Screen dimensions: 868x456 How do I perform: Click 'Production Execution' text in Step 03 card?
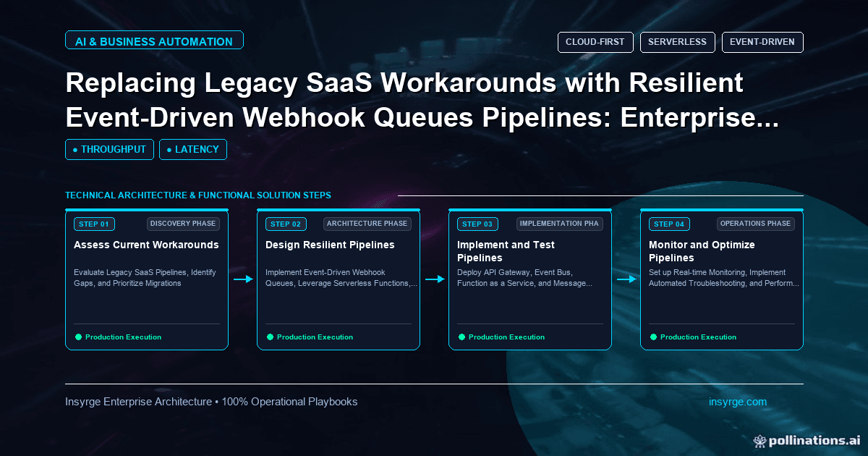506,337
